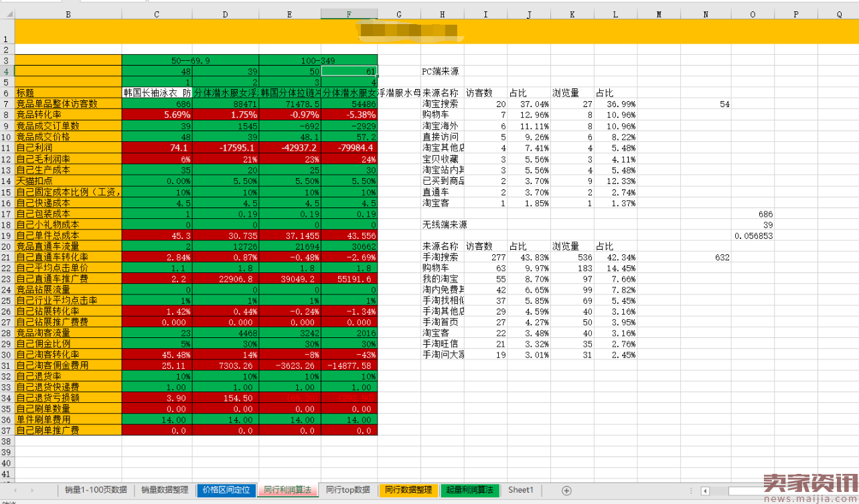Open the 销量数据整理 sheet tab

point(165,490)
